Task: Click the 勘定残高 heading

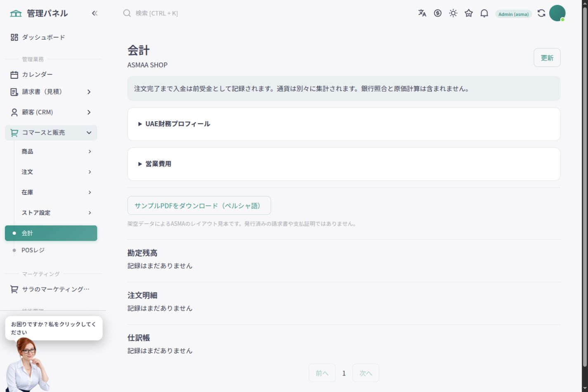Action: click(142, 253)
